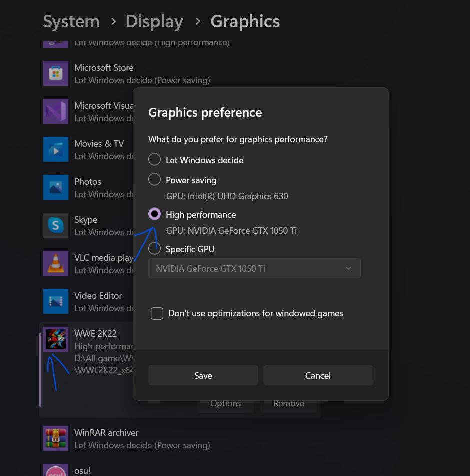Click the Microsoft Visual Studio app icon
Screen dimensions: 470x476
[56, 111]
